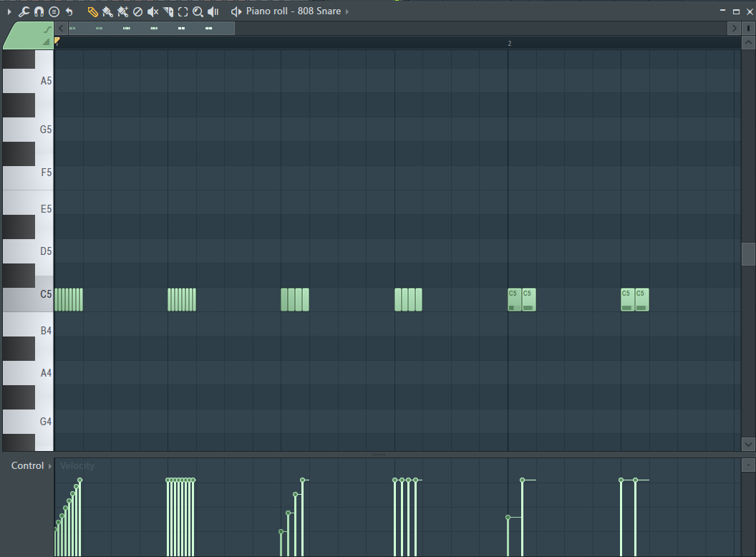Select the Draw pencil tool
Screen dimensions: 756x557
[x=92, y=11]
